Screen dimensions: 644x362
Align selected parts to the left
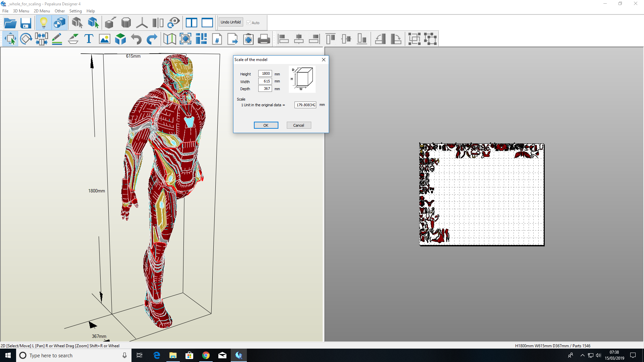click(283, 39)
